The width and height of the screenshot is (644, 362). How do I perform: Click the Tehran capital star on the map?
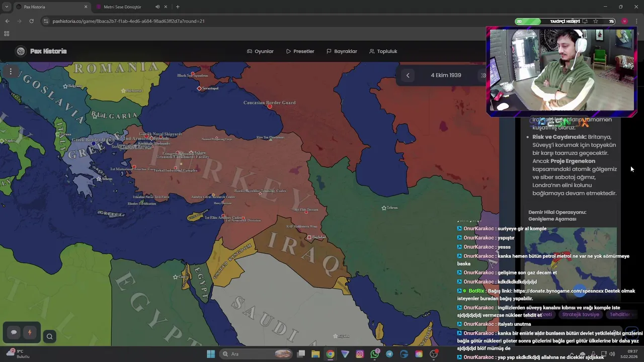384,208
